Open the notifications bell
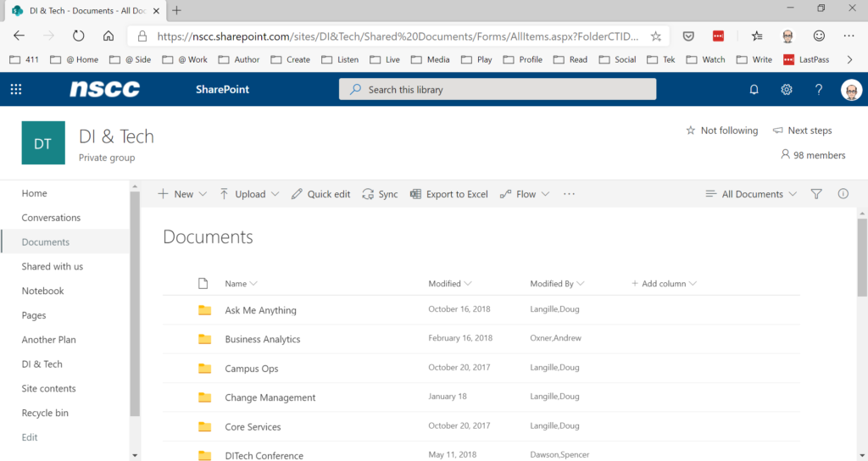This screenshot has height=461, width=868. click(754, 89)
